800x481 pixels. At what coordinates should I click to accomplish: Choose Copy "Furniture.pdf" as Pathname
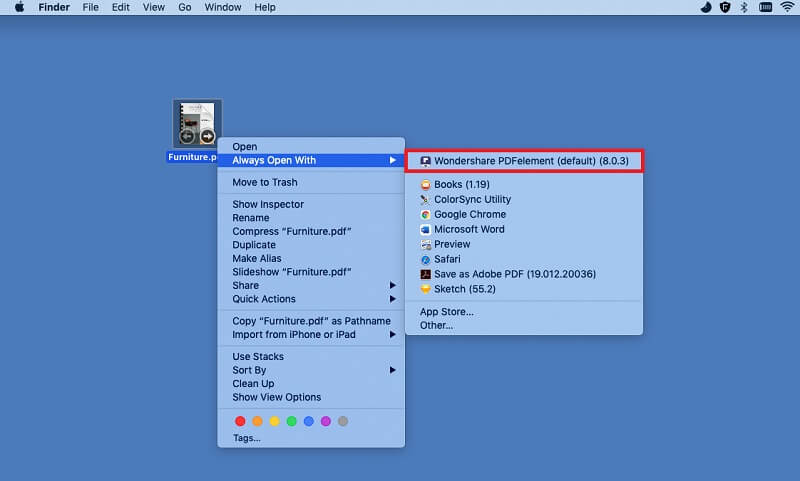(x=311, y=321)
